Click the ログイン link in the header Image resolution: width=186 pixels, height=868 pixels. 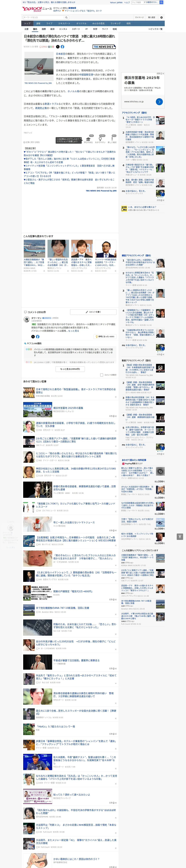[x=57, y=11]
